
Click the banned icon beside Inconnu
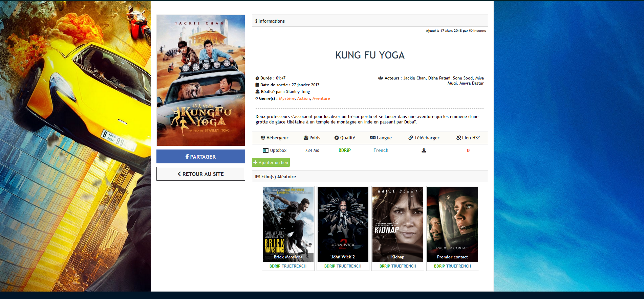click(x=471, y=31)
